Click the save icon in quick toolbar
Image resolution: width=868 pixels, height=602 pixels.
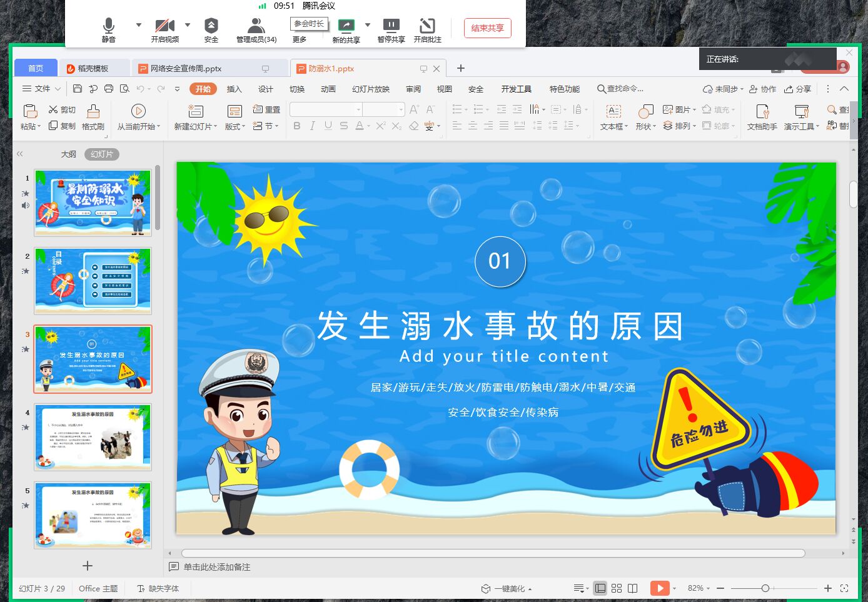coord(78,89)
